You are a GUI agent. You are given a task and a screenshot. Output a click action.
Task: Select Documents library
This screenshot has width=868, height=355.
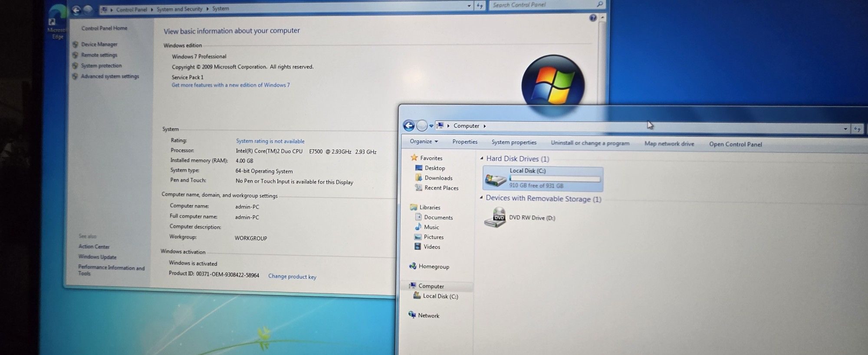click(x=438, y=218)
